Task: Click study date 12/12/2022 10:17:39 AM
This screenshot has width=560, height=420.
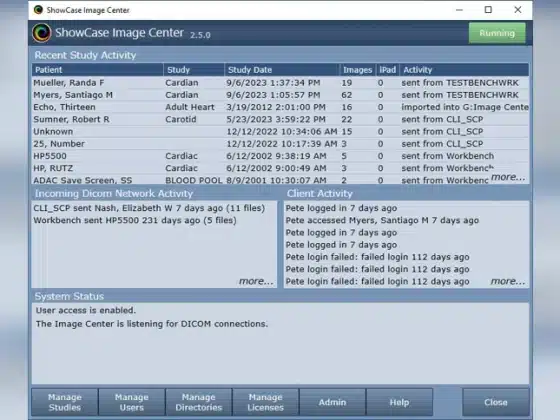Action: coord(282,144)
